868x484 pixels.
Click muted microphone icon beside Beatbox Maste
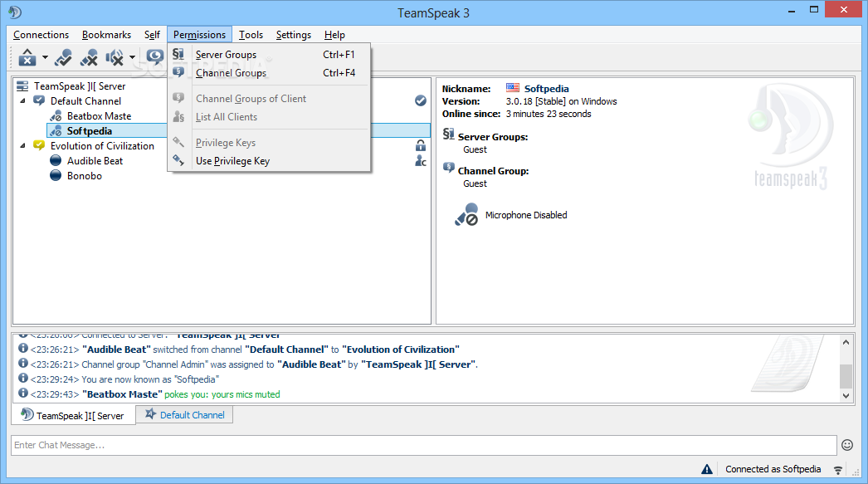(x=56, y=115)
